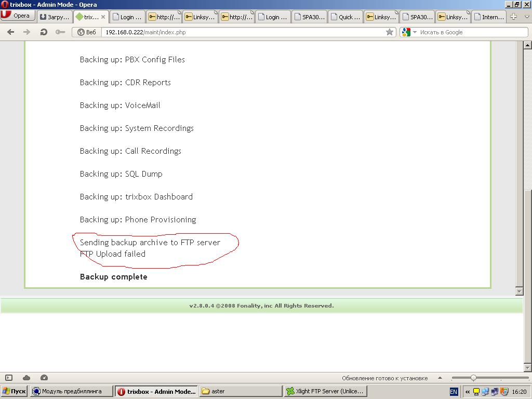Click the page scrollbar up arrow
The height and width of the screenshot is (399, 532).
(x=527, y=45)
